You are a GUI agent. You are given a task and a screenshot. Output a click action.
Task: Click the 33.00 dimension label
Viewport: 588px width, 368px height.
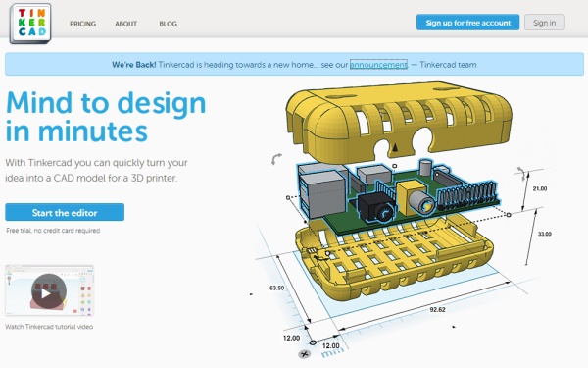tap(545, 234)
